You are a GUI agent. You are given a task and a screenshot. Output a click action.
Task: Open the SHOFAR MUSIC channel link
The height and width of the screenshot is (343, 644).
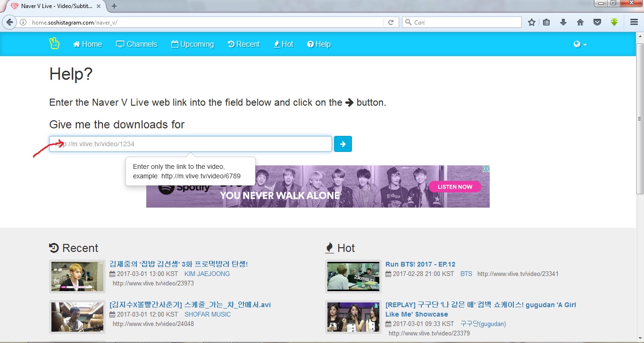click(x=208, y=314)
